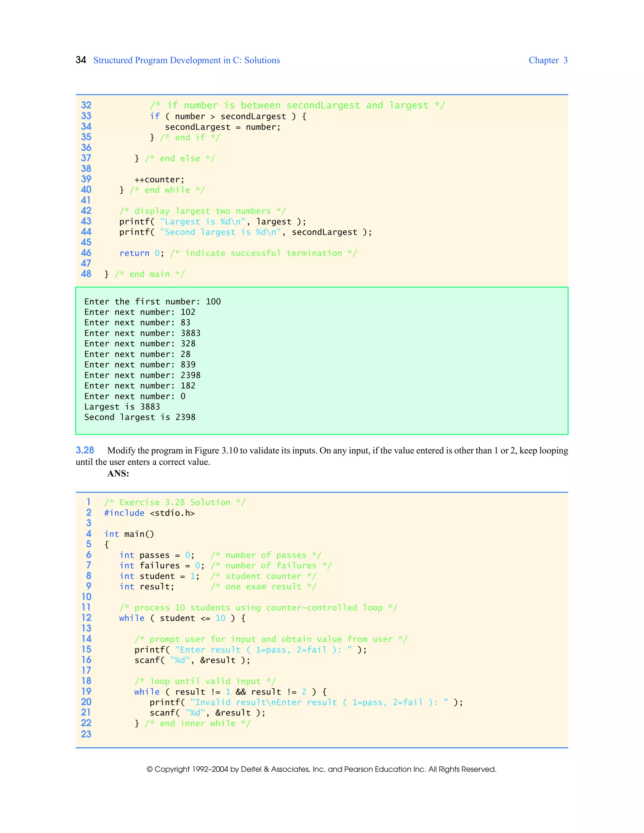Click the ++counter; statement
Screen dimensions: 644x833
[x=159, y=179]
